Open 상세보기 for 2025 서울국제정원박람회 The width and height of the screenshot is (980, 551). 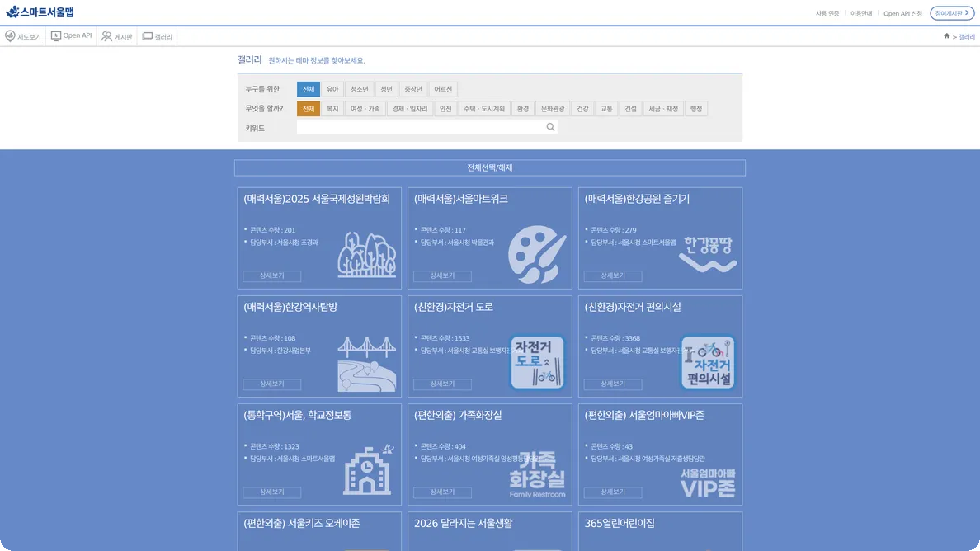pyautogui.click(x=272, y=275)
